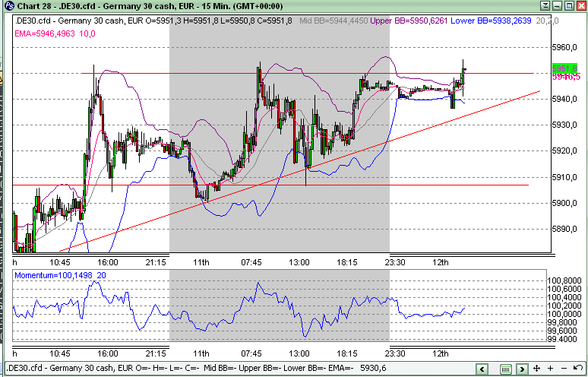The height and width of the screenshot is (377, 588).
Task: Click the Mid BB=5944,4450 label
Action: click(x=334, y=21)
